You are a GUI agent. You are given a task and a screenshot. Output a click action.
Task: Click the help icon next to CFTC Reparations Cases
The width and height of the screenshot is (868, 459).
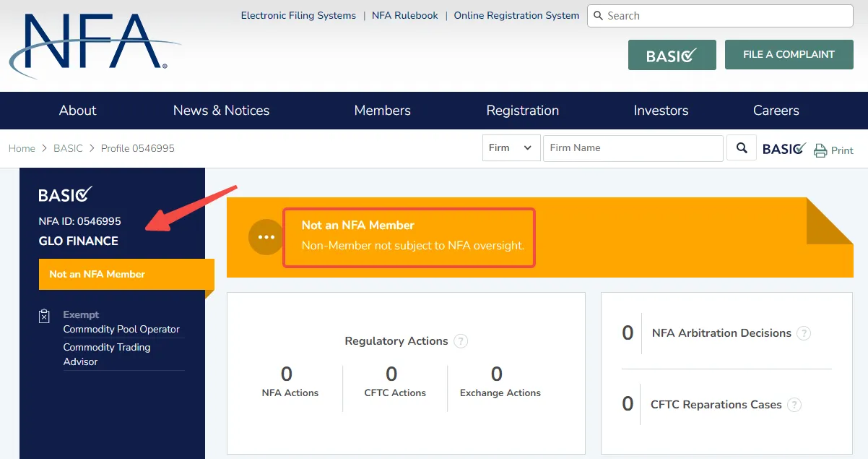(x=794, y=405)
